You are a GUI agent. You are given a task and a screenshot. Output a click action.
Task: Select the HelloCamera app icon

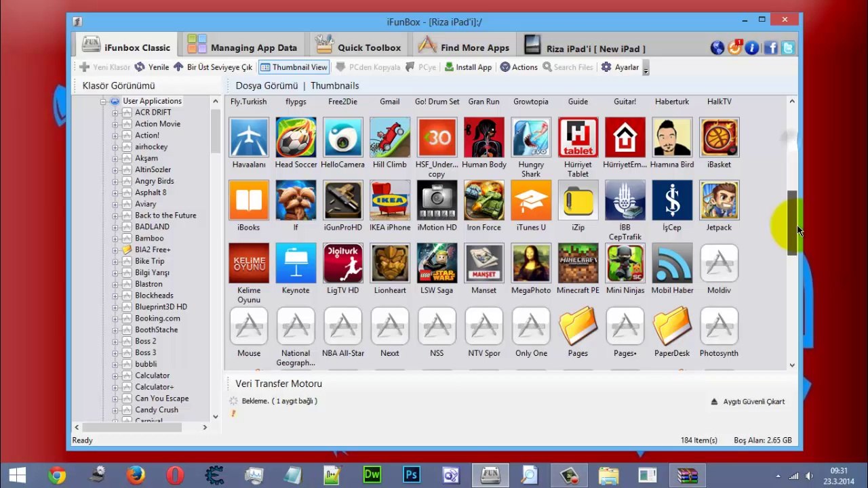(343, 138)
